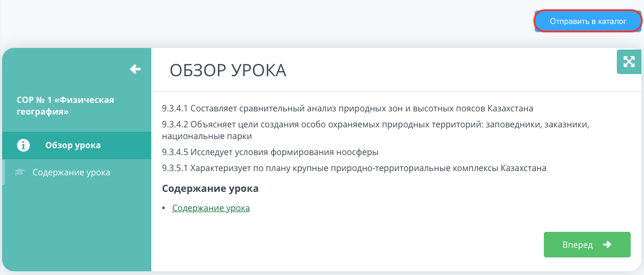Select Обзор урока in the sidebar menu
Image resolution: width=644 pixels, height=275 pixels.
77,145
